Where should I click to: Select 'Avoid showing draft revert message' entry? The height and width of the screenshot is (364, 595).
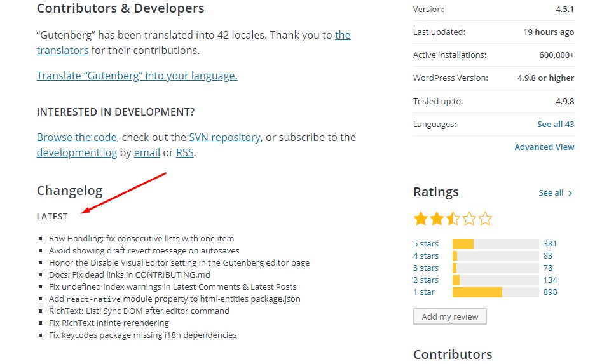click(144, 251)
